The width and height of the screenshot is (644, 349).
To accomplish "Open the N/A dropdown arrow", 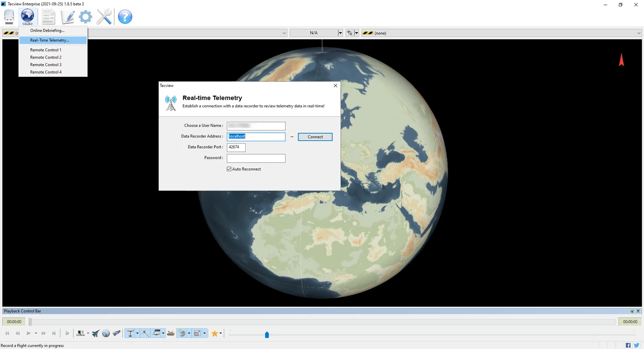I will pyautogui.click(x=340, y=33).
